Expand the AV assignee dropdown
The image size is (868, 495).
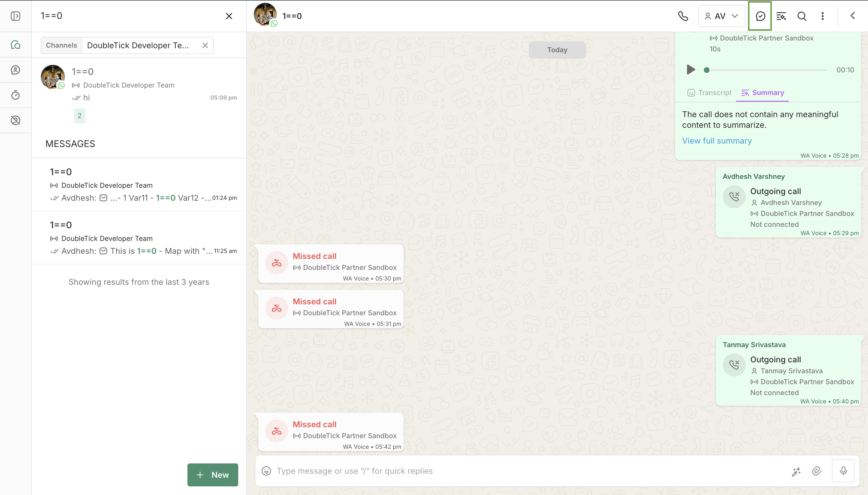pos(721,16)
